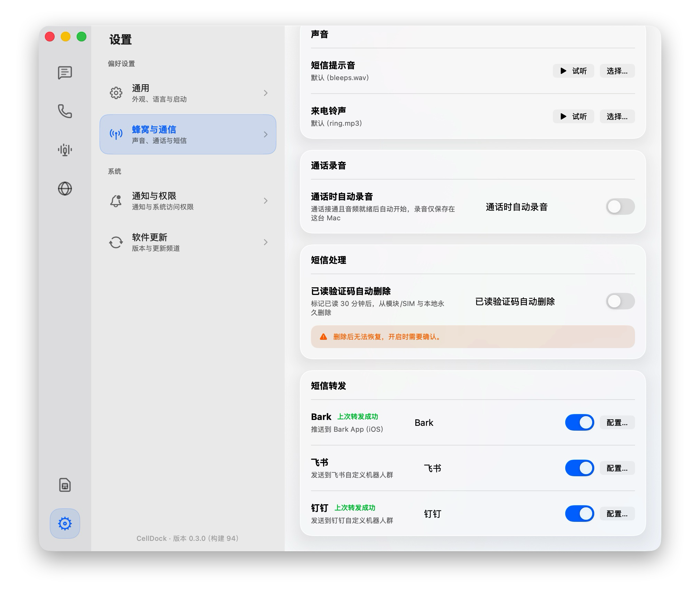Click the refresh icon beside 软件更新
Screen dimensions: 700x603
(x=116, y=242)
